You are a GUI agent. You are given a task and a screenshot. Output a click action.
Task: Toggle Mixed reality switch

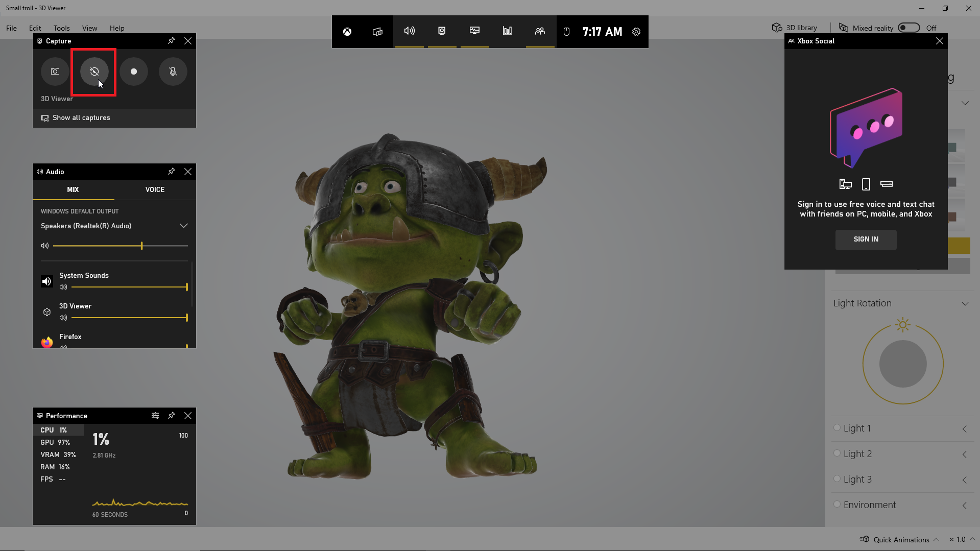pos(909,28)
